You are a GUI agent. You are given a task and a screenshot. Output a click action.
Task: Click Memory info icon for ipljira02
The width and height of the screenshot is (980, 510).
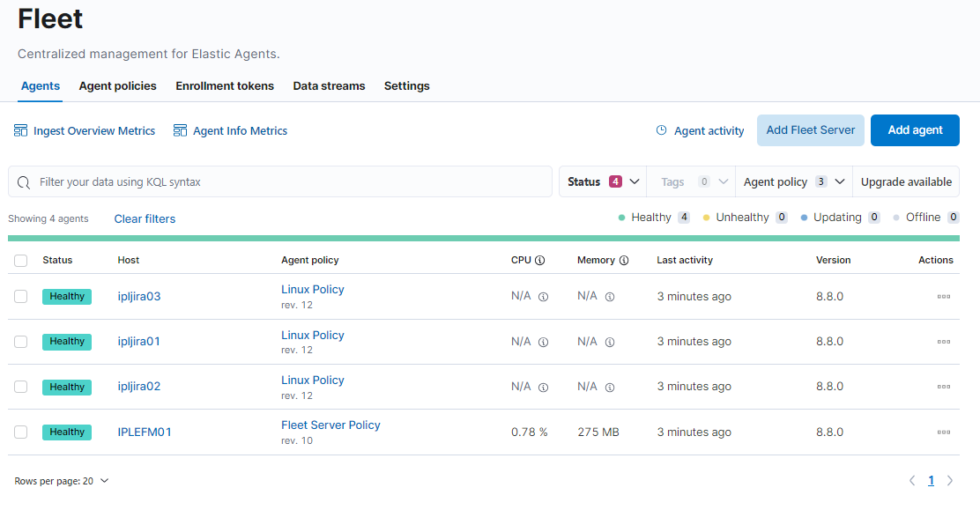pos(610,388)
